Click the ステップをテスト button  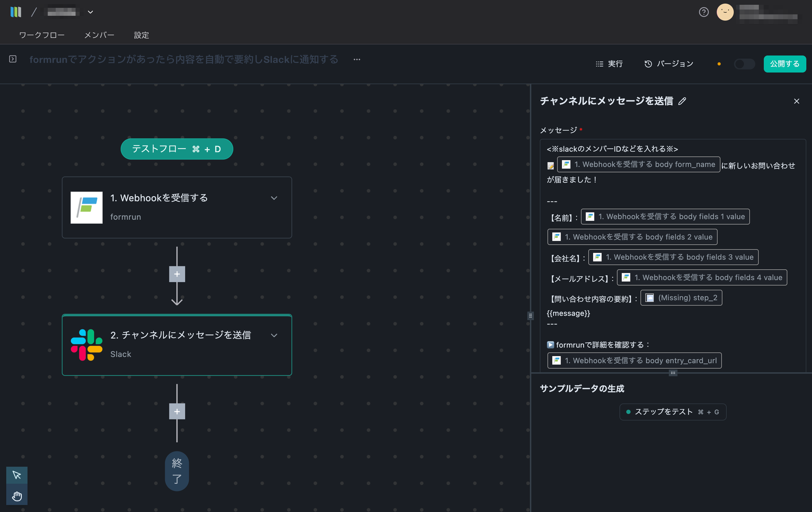coord(672,412)
